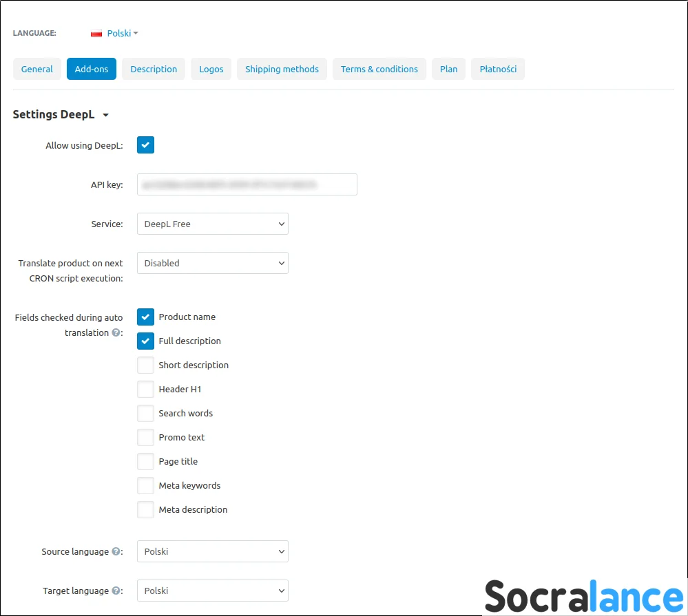Open Translate product on CRON dropdown
This screenshot has height=616, width=688.
click(213, 263)
